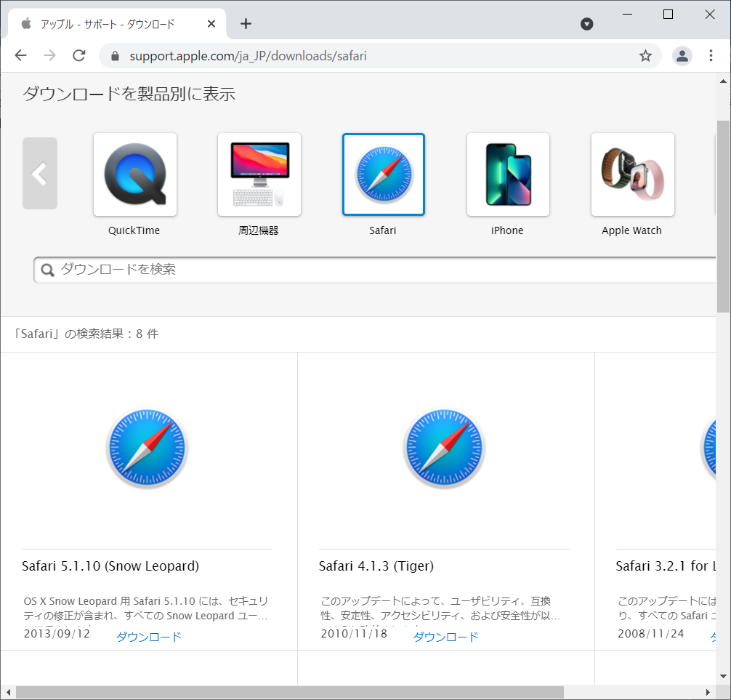Click the iPhone label text
Image resolution: width=731 pixels, height=700 pixels.
[x=507, y=230]
